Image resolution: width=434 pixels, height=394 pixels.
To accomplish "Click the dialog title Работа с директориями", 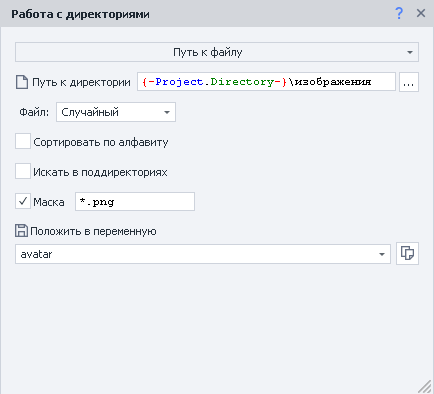I will pyautogui.click(x=80, y=14).
